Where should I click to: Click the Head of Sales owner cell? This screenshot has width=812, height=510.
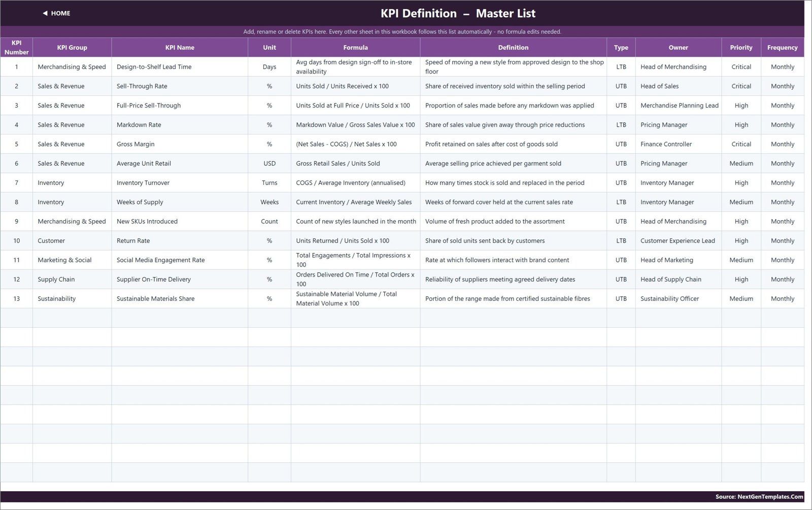pos(679,86)
